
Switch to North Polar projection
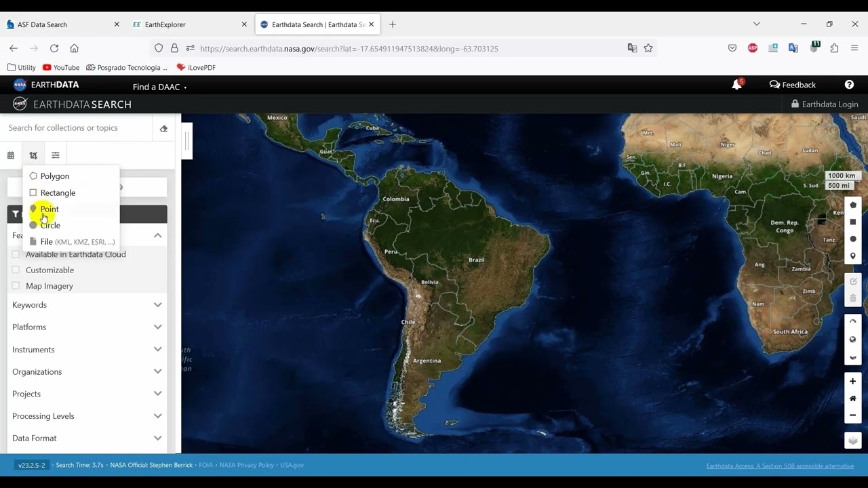point(853,322)
